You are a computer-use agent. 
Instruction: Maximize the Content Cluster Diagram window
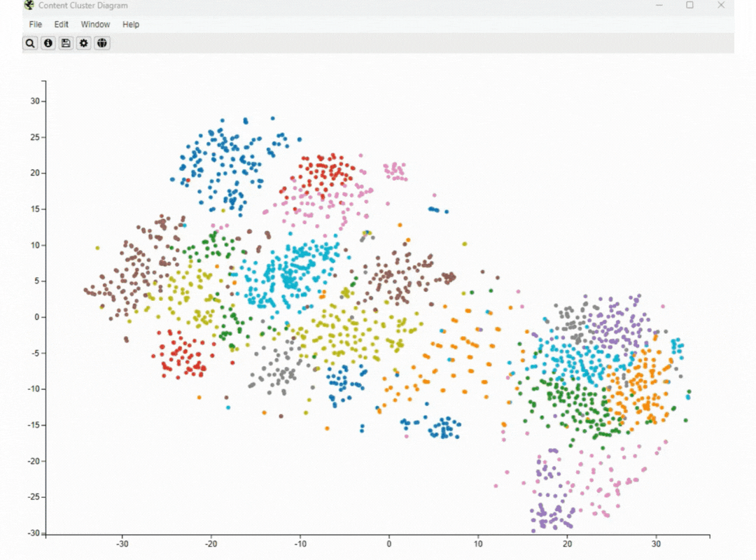coord(689,6)
